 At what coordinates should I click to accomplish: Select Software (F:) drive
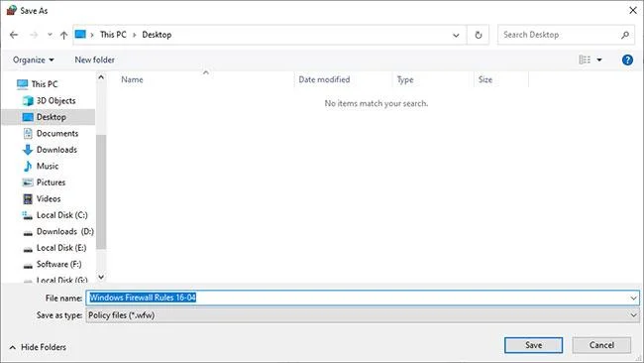58,264
